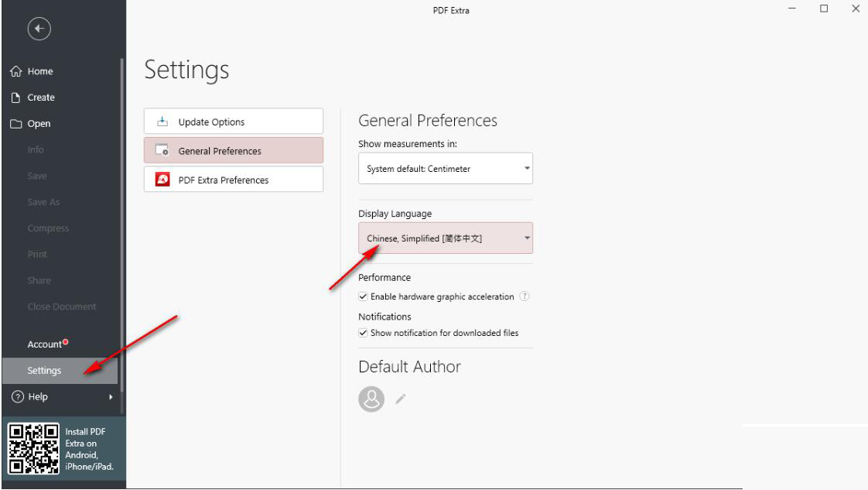Click the Help question mark icon
This screenshot has height=490, width=868.
[18, 396]
